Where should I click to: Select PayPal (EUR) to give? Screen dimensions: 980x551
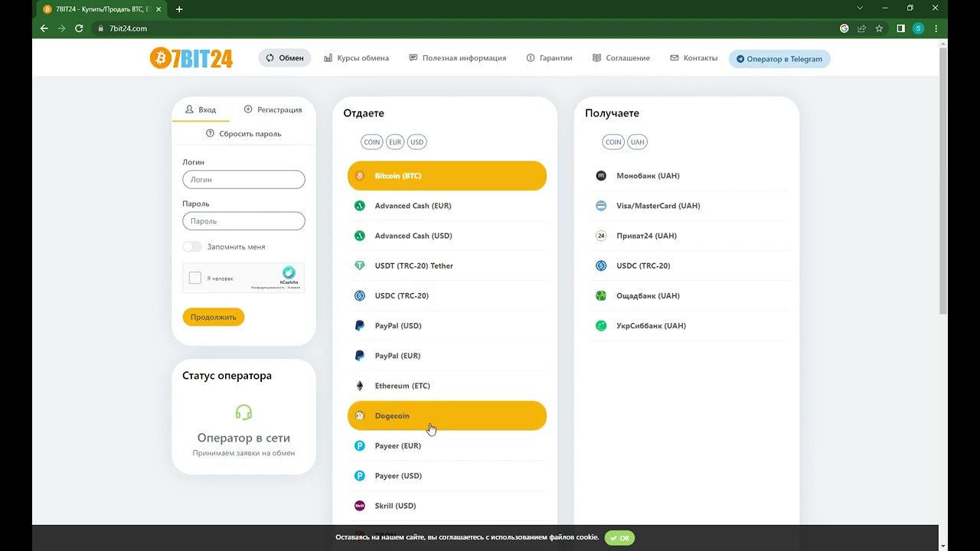coord(447,356)
